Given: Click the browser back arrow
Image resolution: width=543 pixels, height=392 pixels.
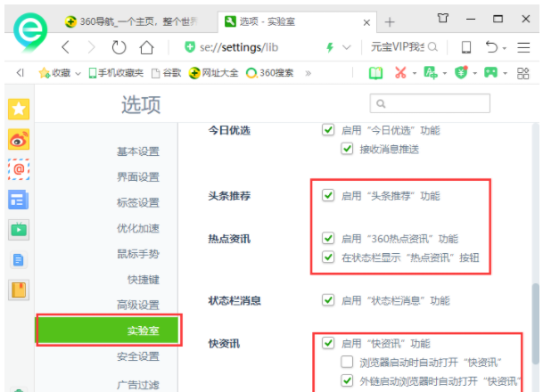Looking at the screenshot, I should (x=66, y=47).
